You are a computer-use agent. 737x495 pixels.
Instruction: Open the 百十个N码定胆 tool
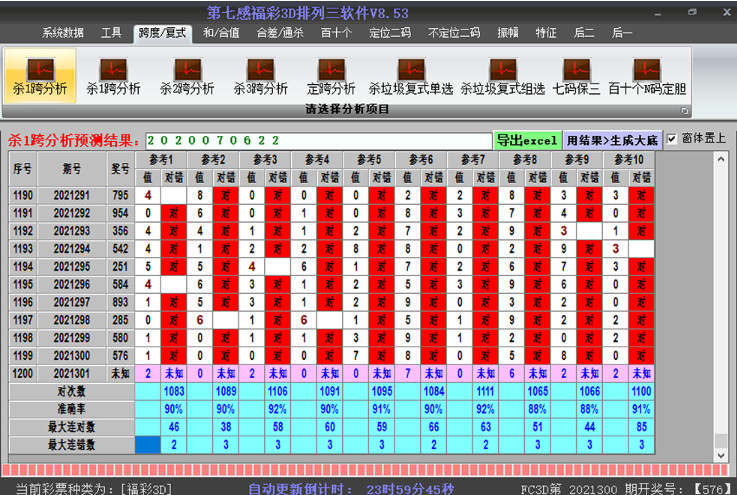coord(647,76)
